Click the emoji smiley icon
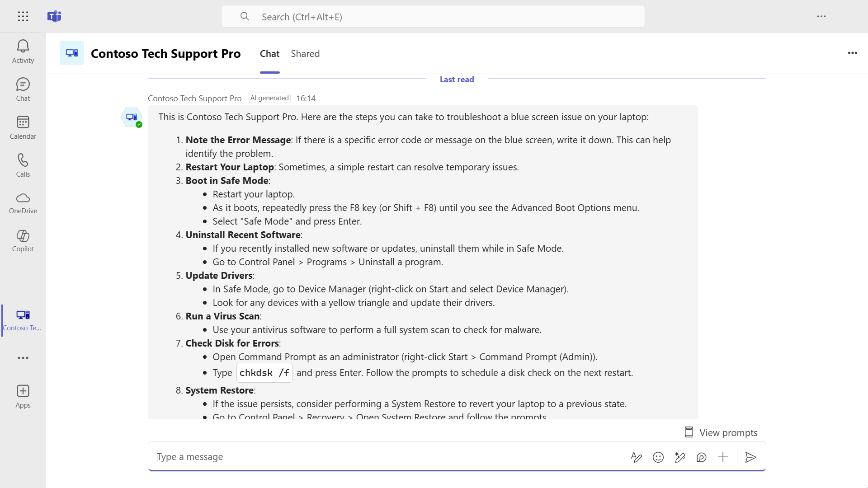The image size is (868, 488). 658,457
